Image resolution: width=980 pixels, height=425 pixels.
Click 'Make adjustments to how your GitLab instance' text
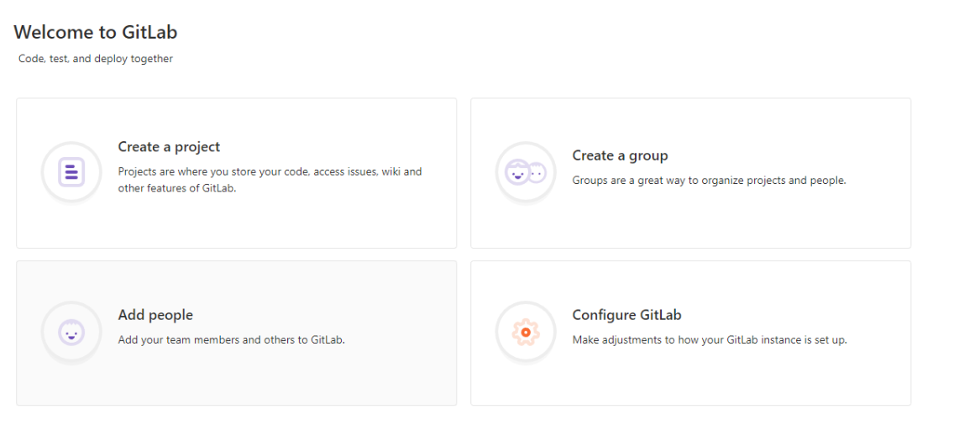pos(710,341)
